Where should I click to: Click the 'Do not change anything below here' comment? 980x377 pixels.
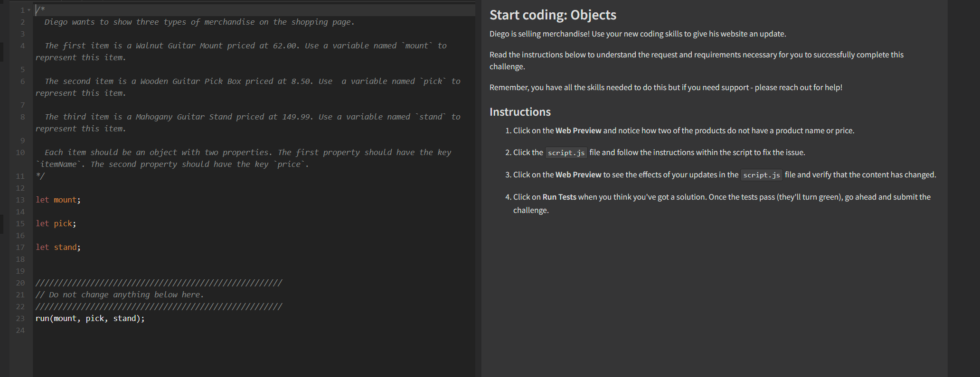120,294
